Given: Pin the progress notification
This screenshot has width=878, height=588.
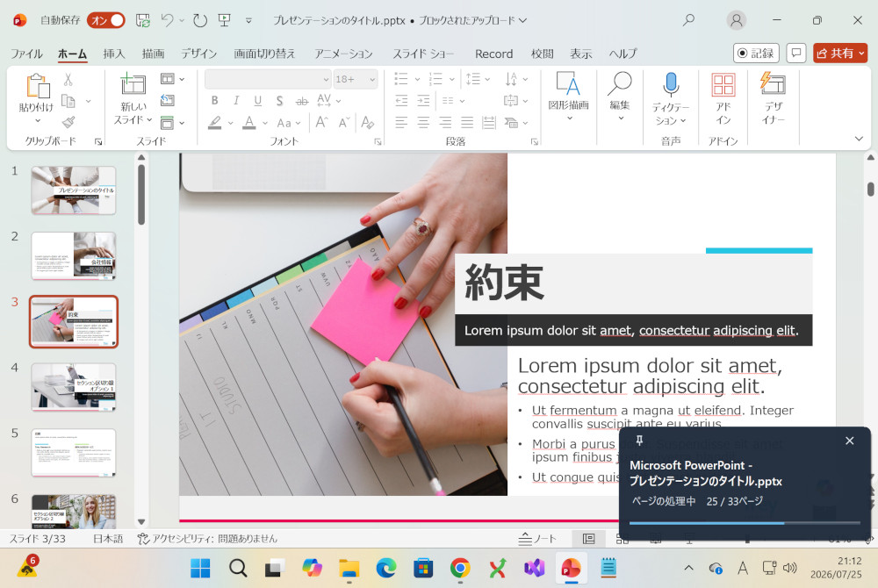Looking at the screenshot, I should pyautogui.click(x=639, y=441).
